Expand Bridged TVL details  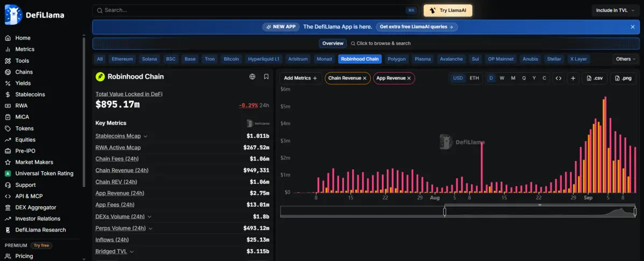(x=131, y=251)
